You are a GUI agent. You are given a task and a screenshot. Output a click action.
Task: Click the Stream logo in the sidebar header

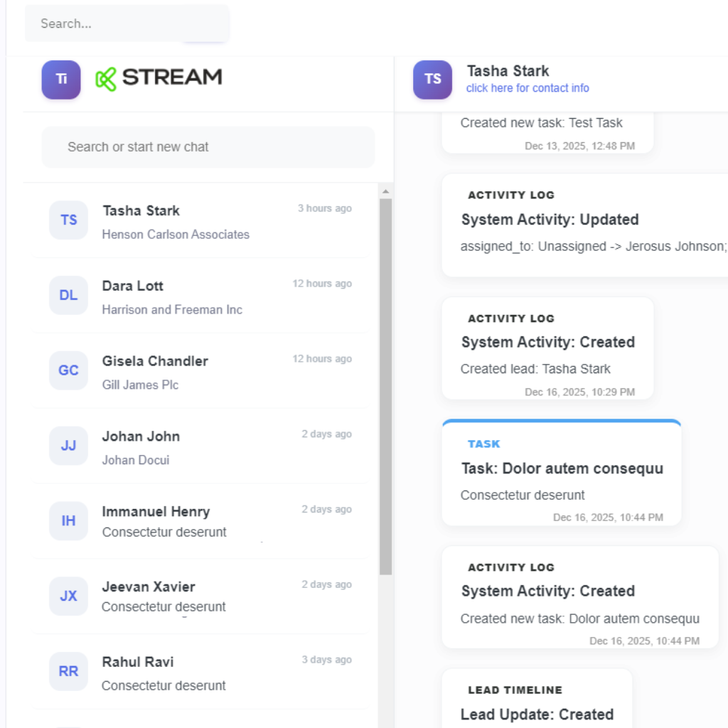point(159,78)
